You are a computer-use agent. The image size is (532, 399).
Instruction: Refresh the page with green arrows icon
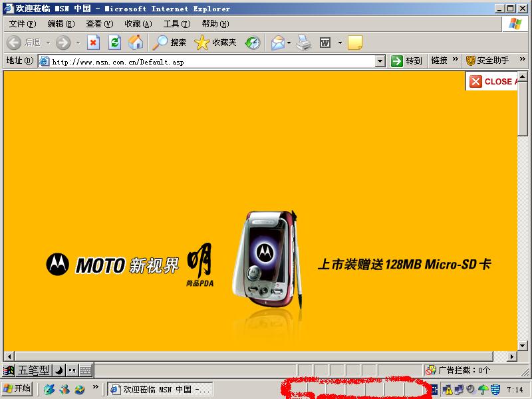click(x=114, y=43)
